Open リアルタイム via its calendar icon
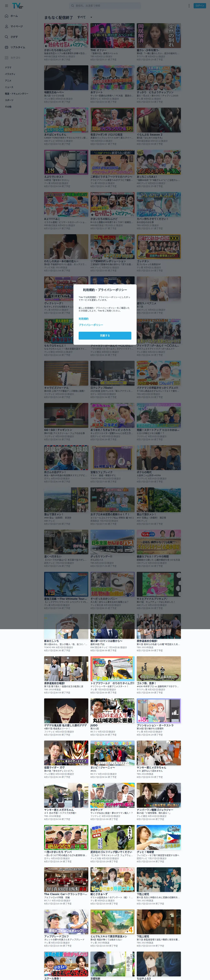 (x=7, y=47)
